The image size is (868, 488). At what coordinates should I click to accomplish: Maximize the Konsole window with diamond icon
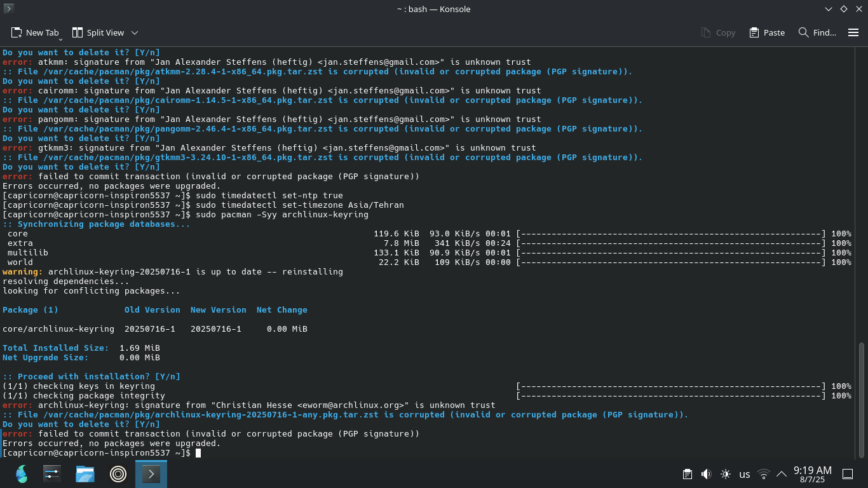tap(844, 9)
